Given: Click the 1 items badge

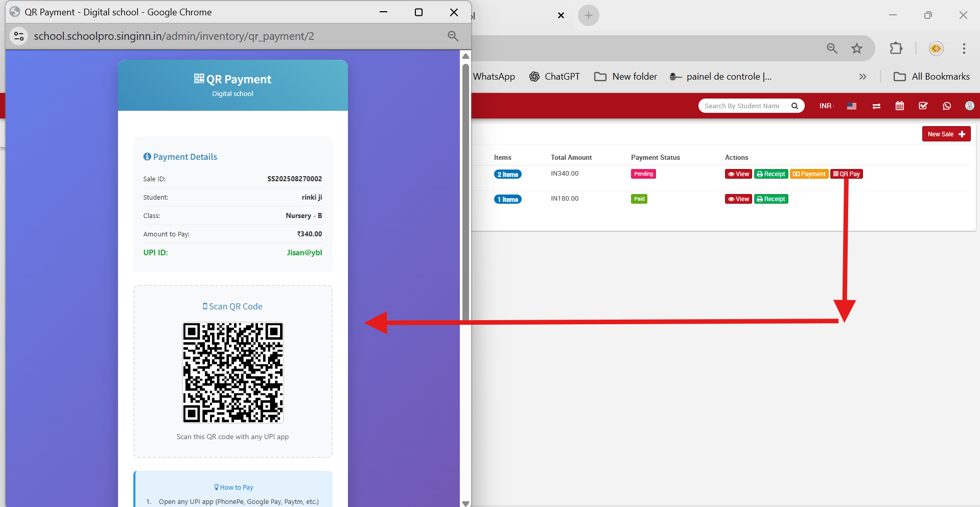Looking at the screenshot, I should click(508, 199).
